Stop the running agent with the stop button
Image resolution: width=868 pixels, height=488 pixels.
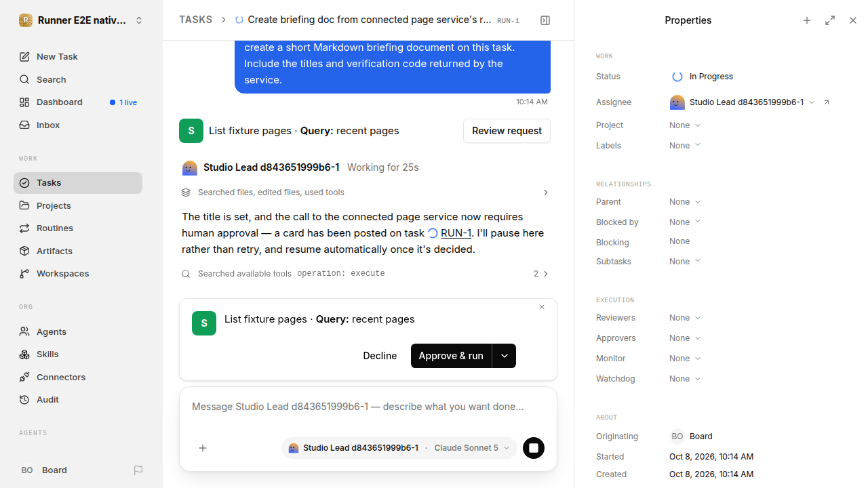[534, 448]
